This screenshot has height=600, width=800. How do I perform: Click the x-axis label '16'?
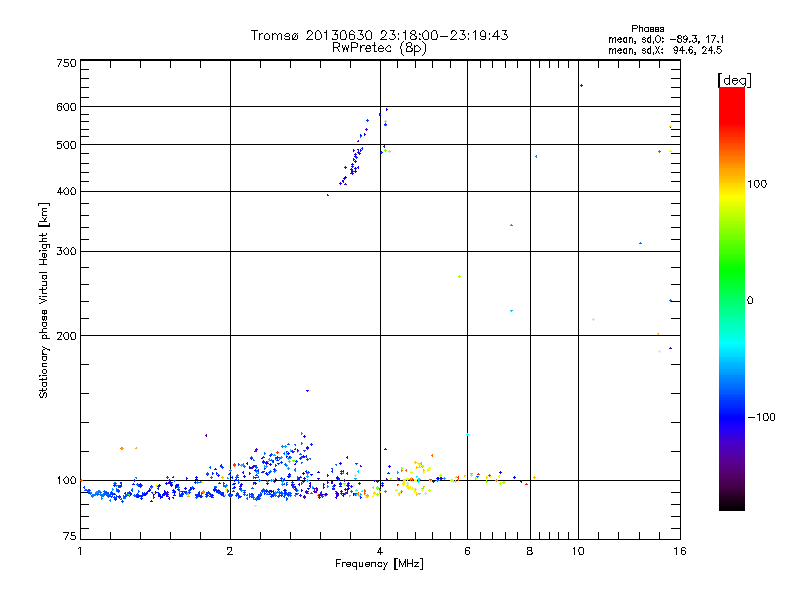coord(680,551)
